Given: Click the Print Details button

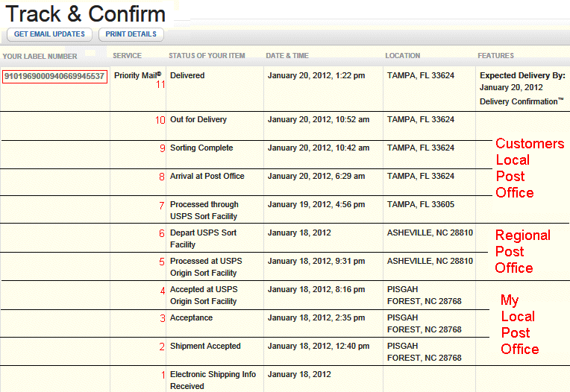Looking at the screenshot, I should click(x=131, y=34).
